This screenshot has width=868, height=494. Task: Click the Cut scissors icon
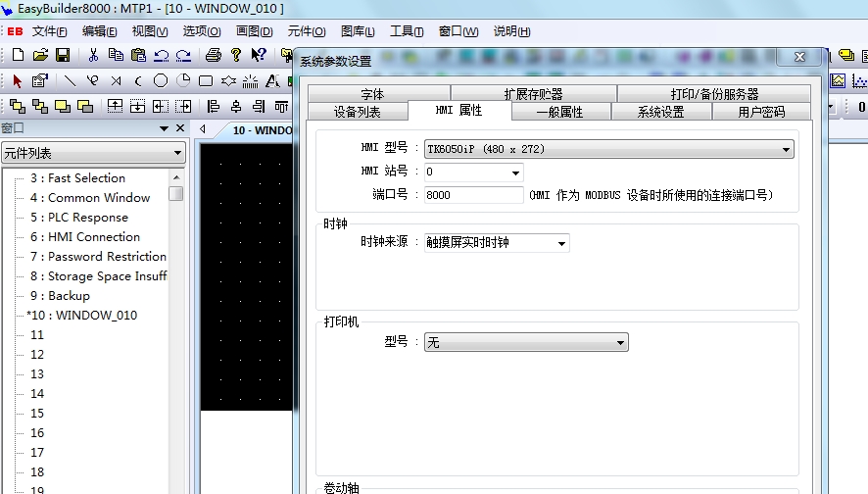coord(93,55)
